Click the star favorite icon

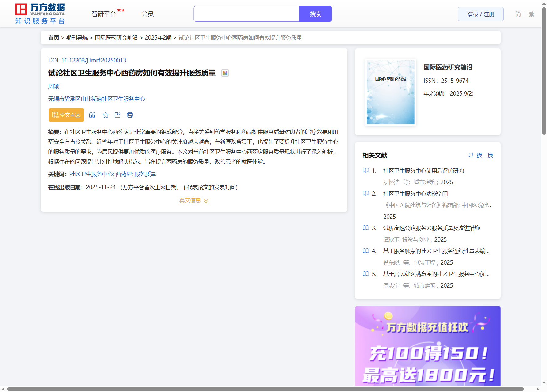pyautogui.click(x=105, y=115)
